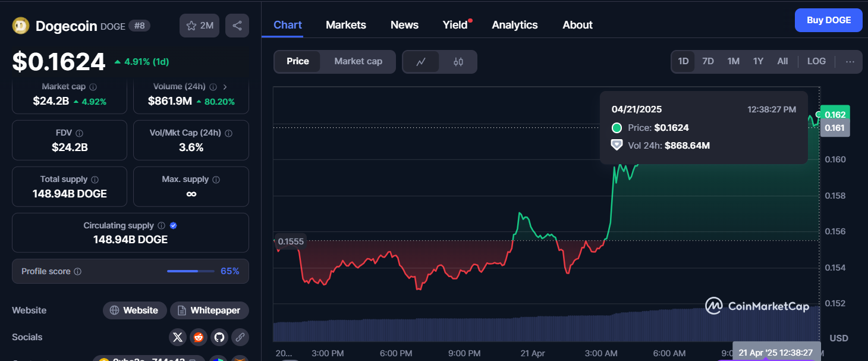Click the 9:00 PM time axis label
This screenshot has width=868, height=361.
click(x=464, y=353)
